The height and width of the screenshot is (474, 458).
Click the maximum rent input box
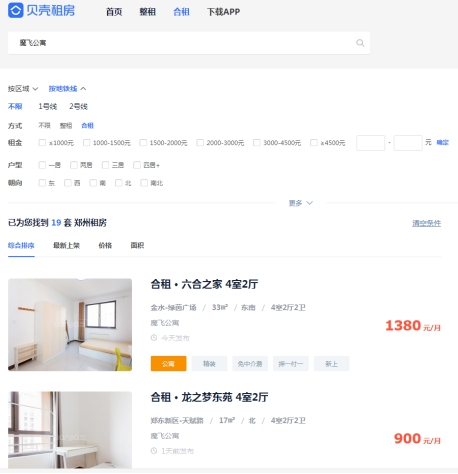click(408, 143)
